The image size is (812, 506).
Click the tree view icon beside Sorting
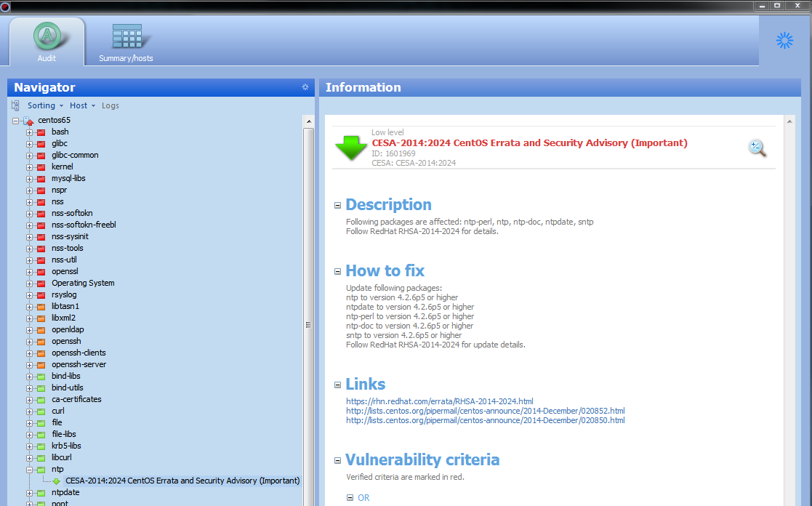(x=15, y=105)
